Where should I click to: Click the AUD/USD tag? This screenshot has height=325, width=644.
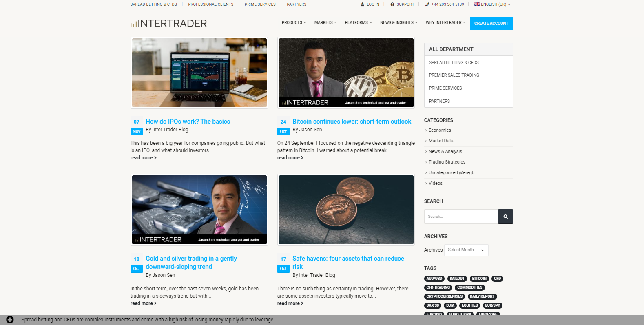(x=434, y=279)
